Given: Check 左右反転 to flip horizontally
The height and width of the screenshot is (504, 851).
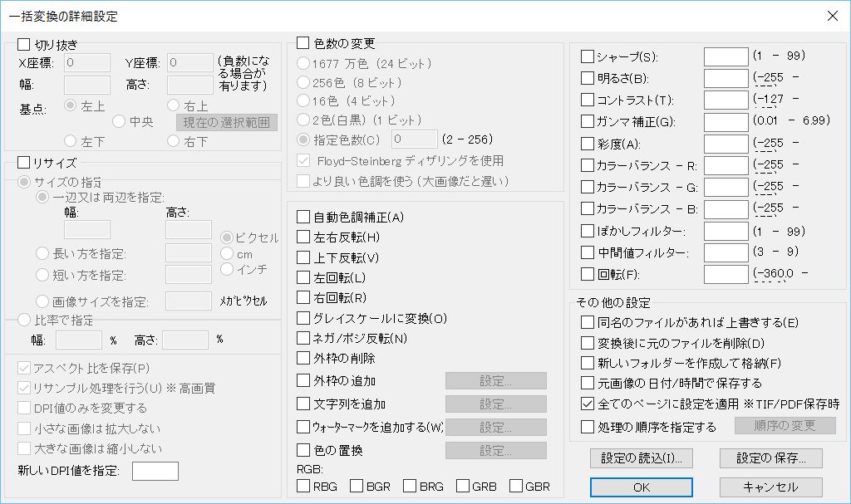Looking at the screenshot, I should (x=304, y=237).
